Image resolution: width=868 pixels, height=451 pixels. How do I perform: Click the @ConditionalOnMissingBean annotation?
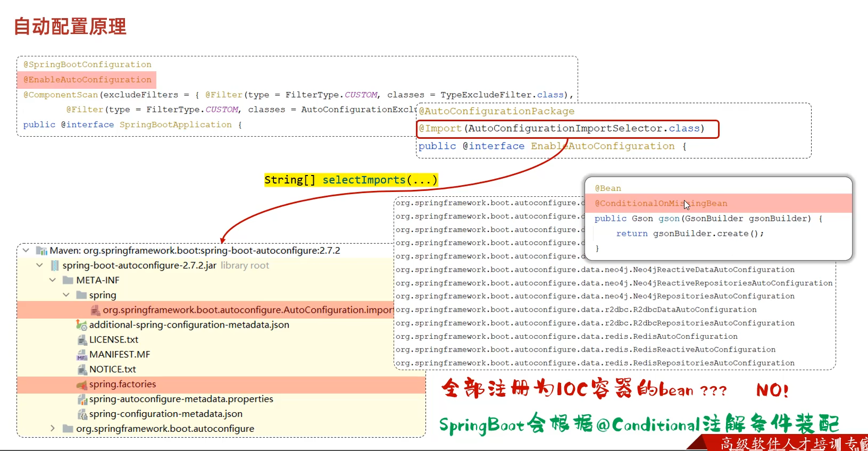pyautogui.click(x=661, y=204)
